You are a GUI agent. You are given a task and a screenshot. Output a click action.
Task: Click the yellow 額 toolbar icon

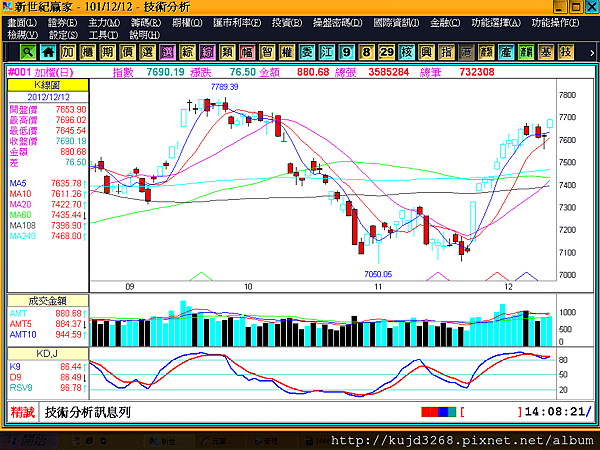point(486,52)
